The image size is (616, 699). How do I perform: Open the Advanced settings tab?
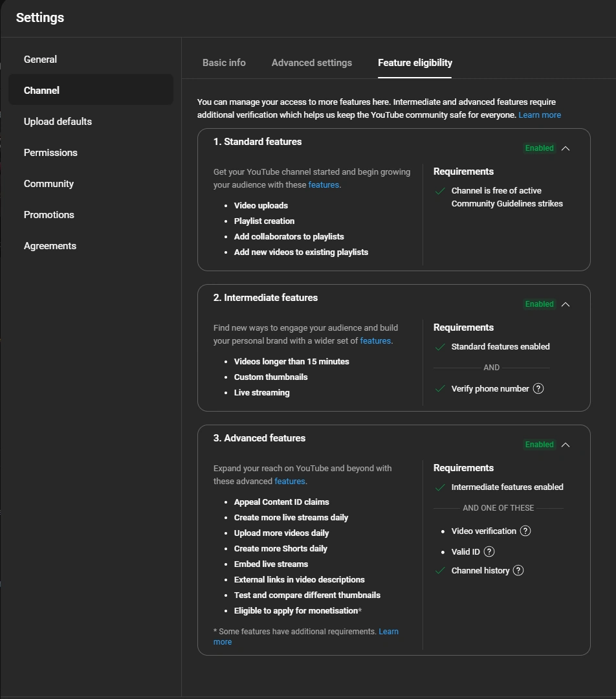312,63
